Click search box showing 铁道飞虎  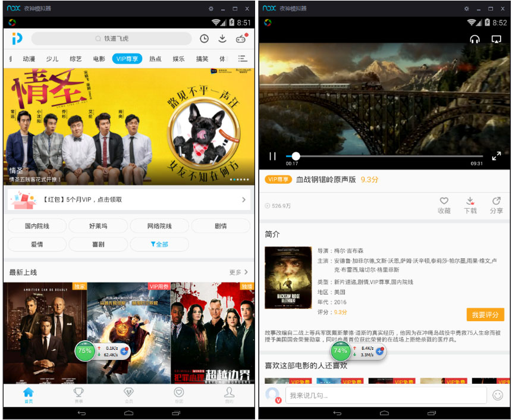[112, 39]
